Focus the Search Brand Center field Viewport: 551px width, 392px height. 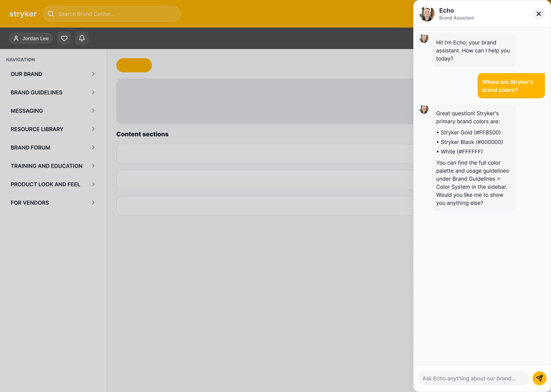click(112, 14)
